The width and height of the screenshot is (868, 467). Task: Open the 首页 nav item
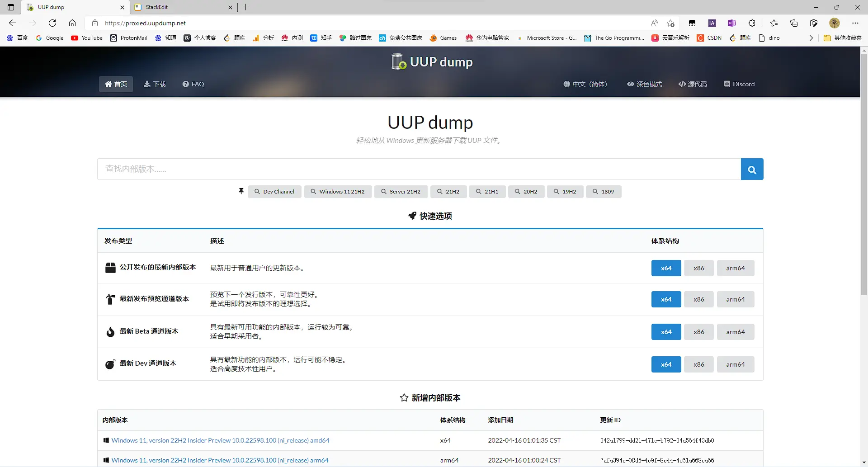pos(116,84)
